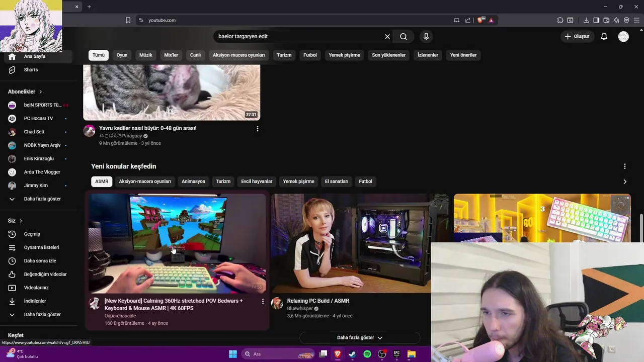Expand Daha fazla göster under İndirilenler
The width and height of the screenshot is (644, 362).
pos(38,314)
